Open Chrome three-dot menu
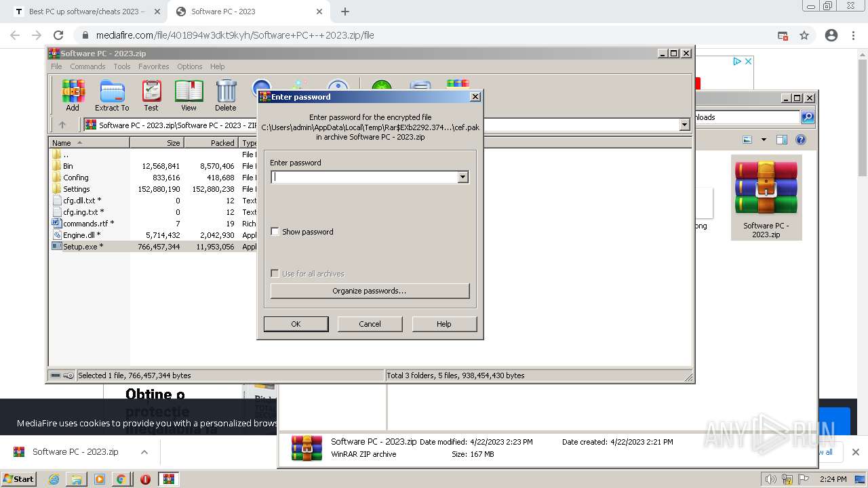Image resolution: width=868 pixels, height=488 pixels. point(854,35)
